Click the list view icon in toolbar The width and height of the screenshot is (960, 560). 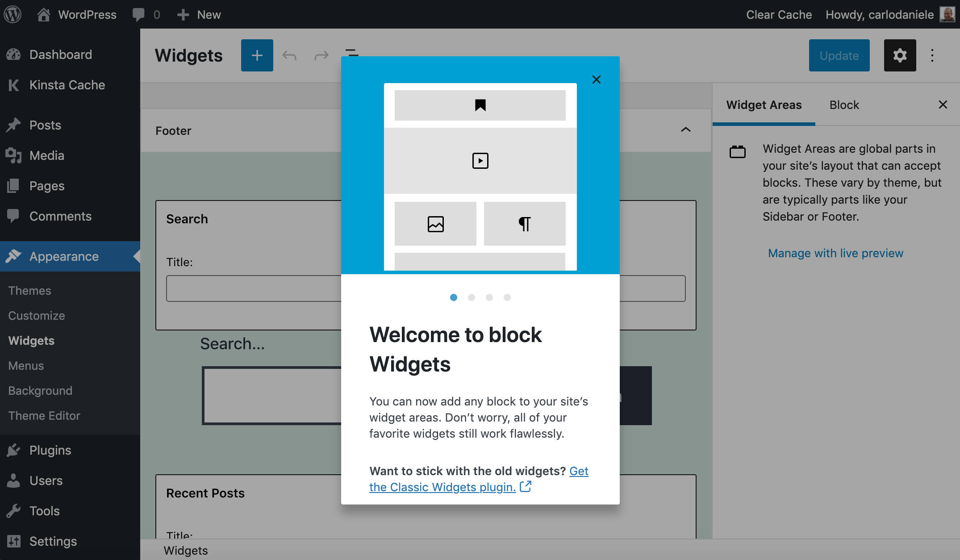pyautogui.click(x=352, y=54)
